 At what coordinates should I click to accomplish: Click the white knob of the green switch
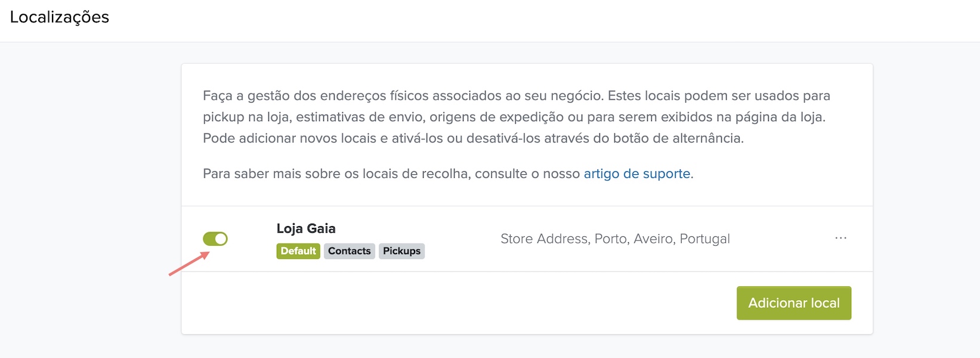coord(221,239)
